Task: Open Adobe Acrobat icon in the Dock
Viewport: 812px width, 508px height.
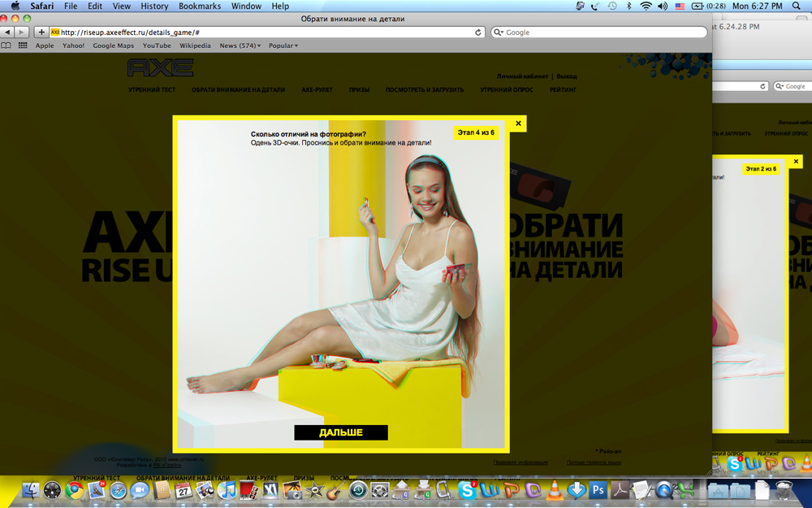Action: point(620,490)
